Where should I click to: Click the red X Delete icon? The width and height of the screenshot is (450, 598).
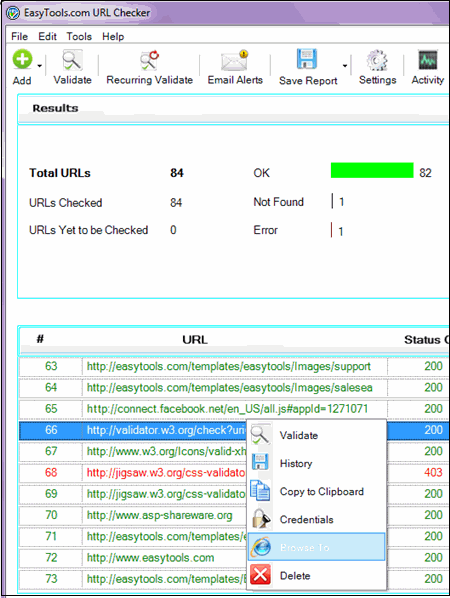[x=260, y=574]
